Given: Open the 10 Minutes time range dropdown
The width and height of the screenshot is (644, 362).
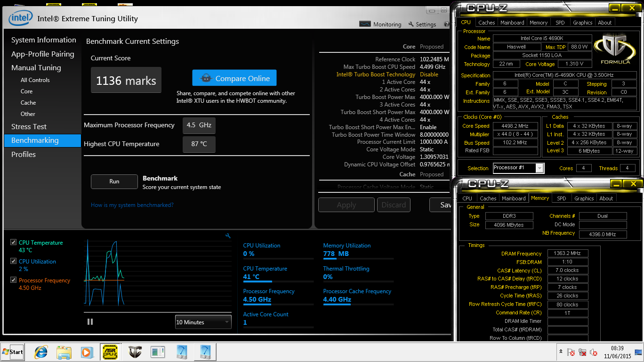Looking at the screenshot, I should tap(203, 322).
